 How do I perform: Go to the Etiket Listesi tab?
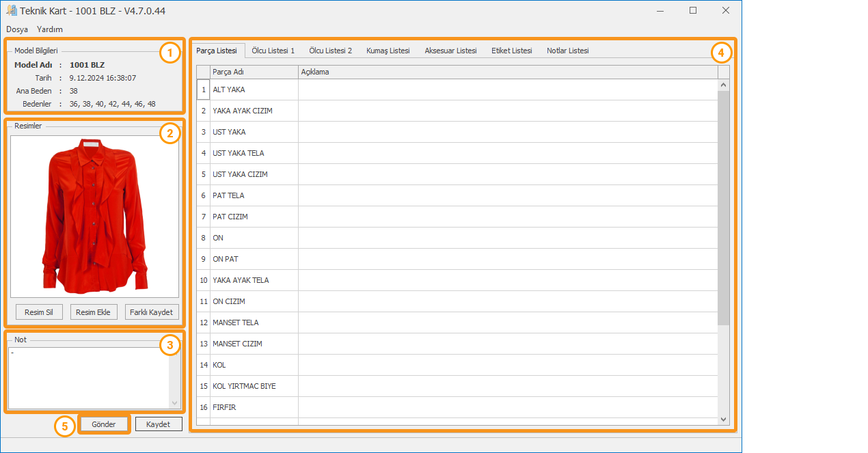point(511,51)
